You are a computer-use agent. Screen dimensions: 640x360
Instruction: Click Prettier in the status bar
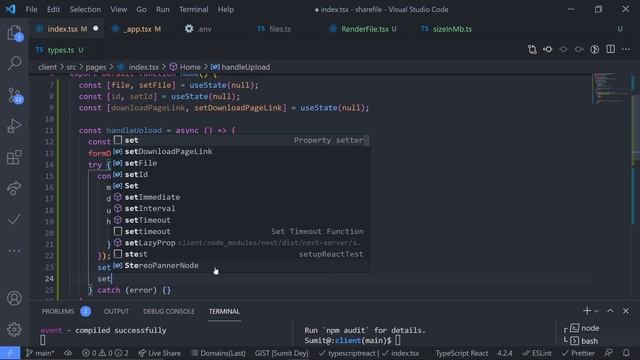point(578,353)
